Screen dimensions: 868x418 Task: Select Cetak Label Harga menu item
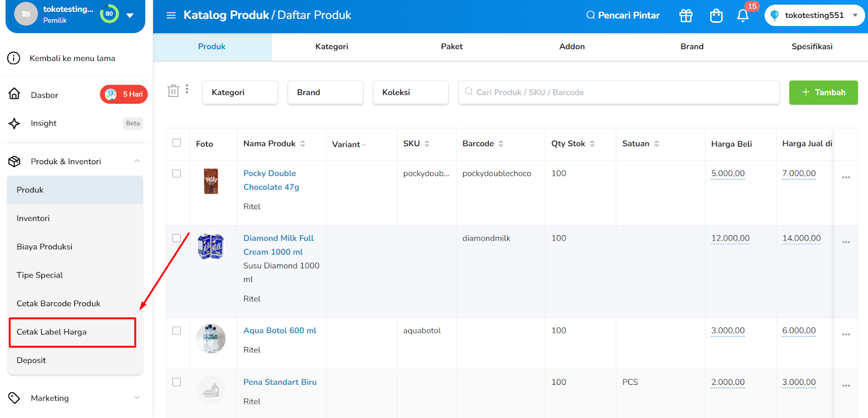(x=72, y=332)
